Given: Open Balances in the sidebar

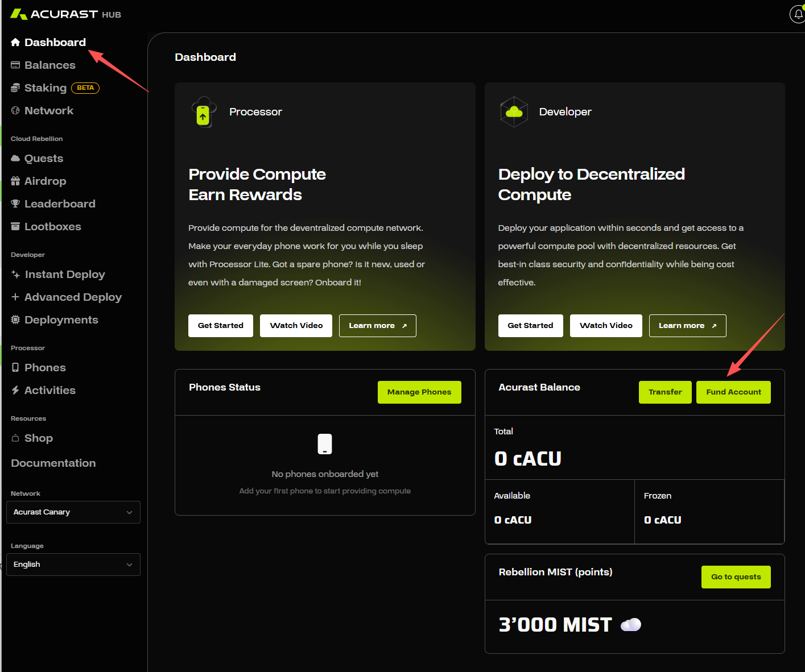Looking at the screenshot, I should 49,65.
